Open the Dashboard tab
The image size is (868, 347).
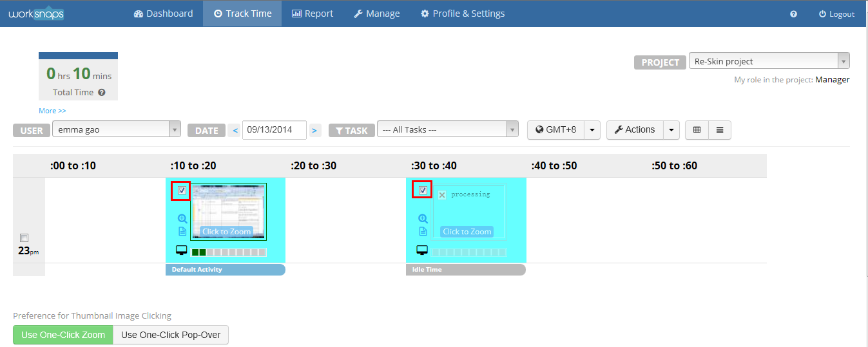164,14
